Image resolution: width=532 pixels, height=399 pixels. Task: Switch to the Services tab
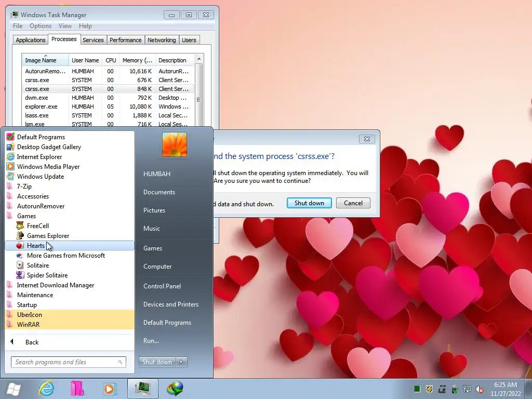tap(93, 40)
